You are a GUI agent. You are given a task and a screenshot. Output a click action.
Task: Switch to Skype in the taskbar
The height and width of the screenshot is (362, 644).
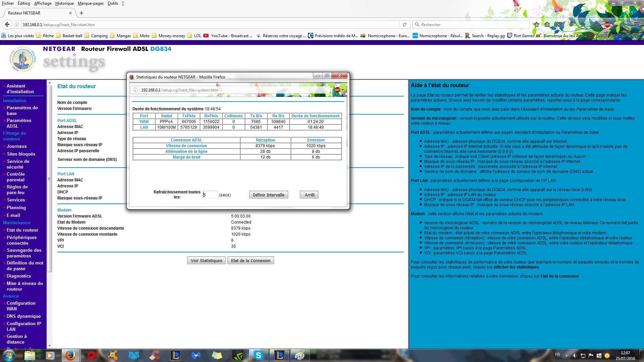point(258,355)
